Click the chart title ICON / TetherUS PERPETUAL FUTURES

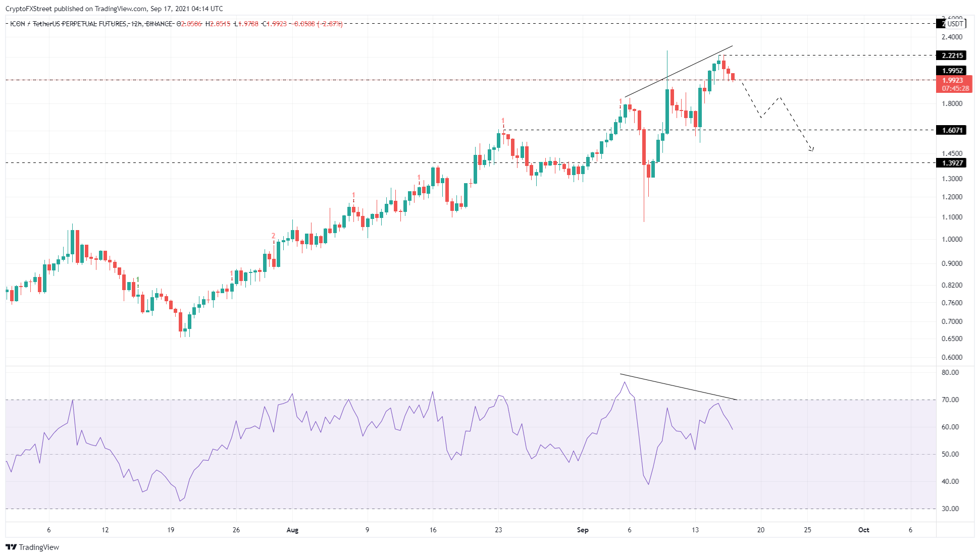pyautogui.click(x=69, y=24)
